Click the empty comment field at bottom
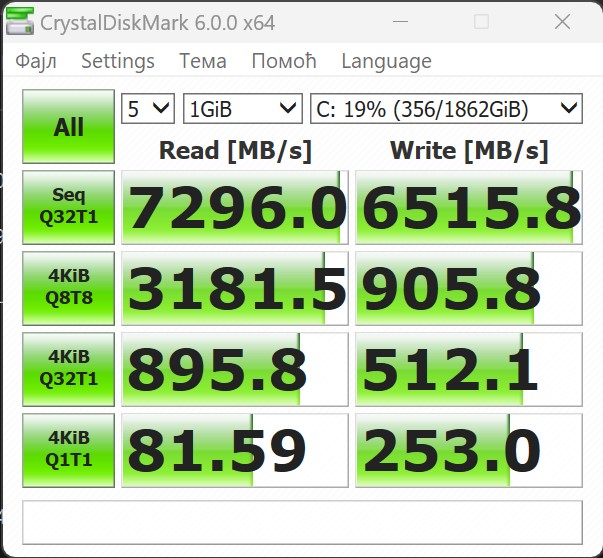 (x=302, y=522)
